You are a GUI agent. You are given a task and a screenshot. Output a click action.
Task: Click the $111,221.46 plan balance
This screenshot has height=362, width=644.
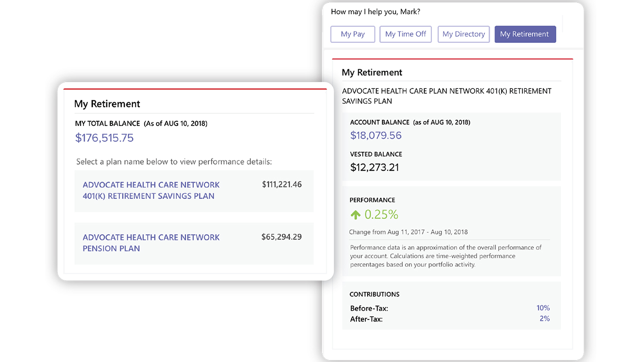click(281, 185)
